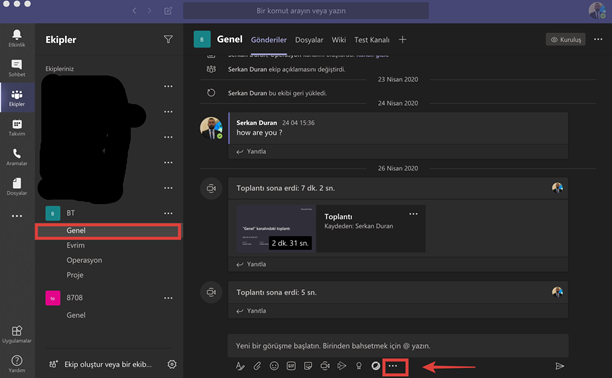The image size is (612, 378).
Task: Open the Wiki tab
Action: (338, 40)
